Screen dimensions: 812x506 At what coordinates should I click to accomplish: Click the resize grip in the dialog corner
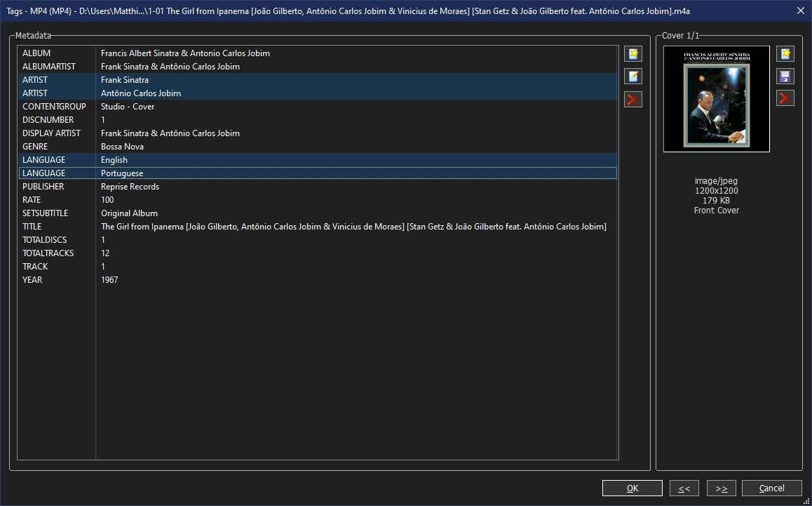point(807,501)
